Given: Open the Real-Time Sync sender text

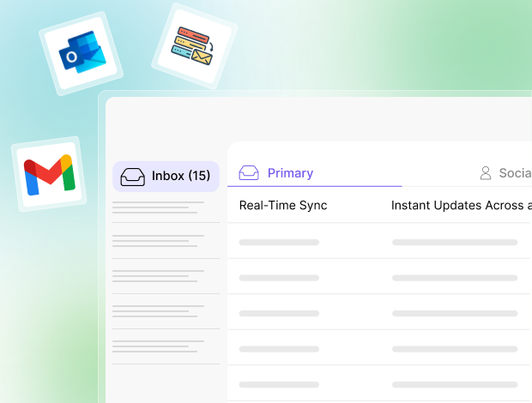Looking at the screenshot, I should [283, 206].
